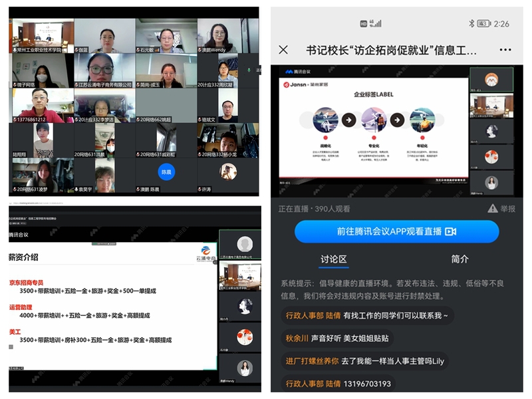Click the 腾讯会议 logo in the phone stream
The image size is (532, 399).
coord(299,70)
